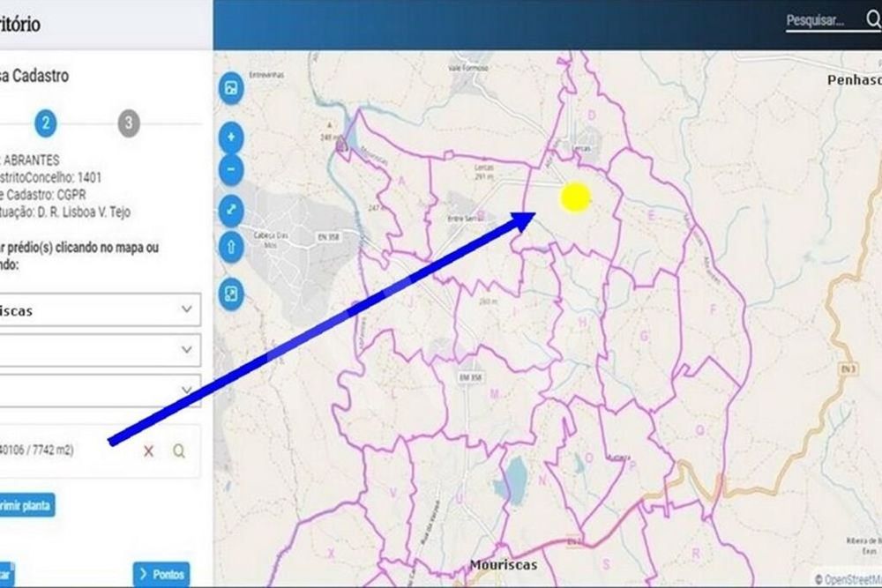
Task: Select cadastral section M on the map
Action: click(x=495, y=394)
